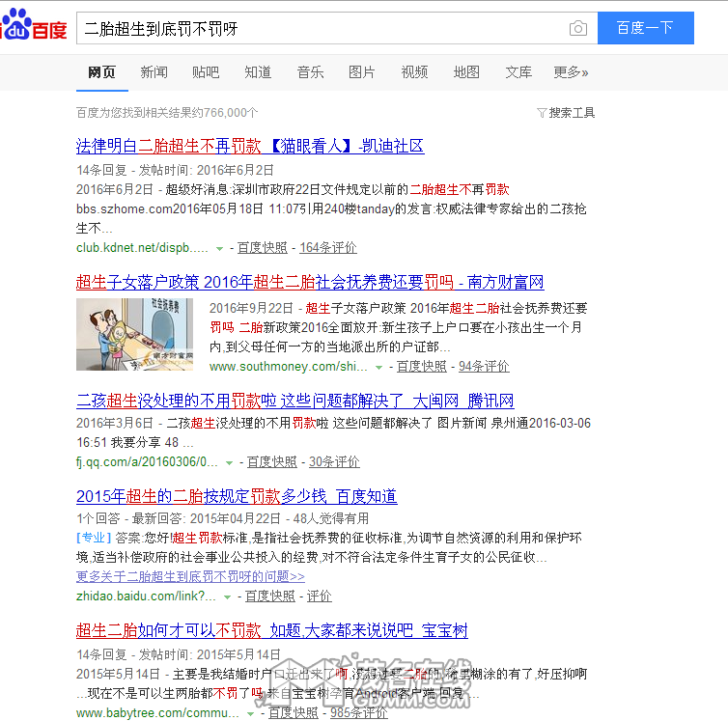Expand dropdown arrow next to www.southmoney.com URL
The height and width of the screenshot is (721, 728).
point(378,368)
